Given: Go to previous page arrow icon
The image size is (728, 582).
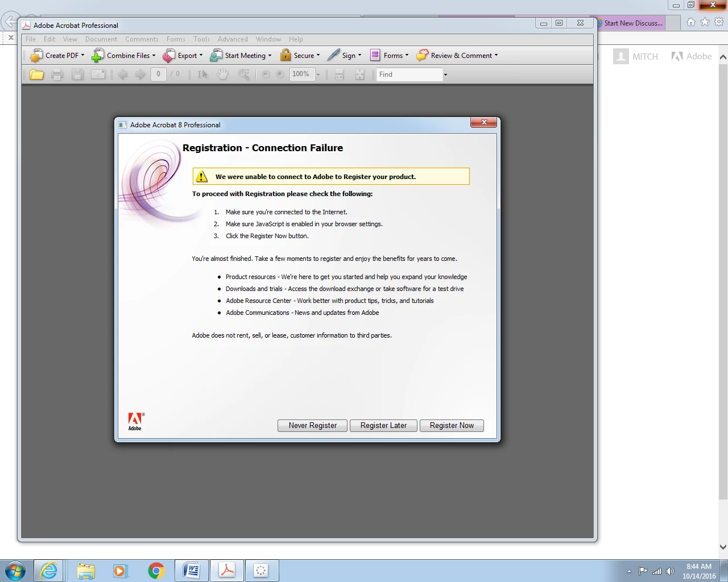Looking at the screenshot, I should click(x=122, y=74).
